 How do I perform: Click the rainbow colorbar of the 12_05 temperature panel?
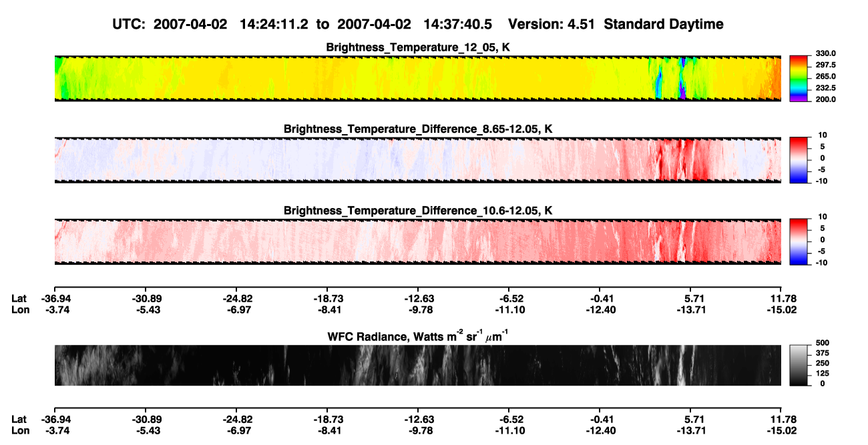coord(799,78)
